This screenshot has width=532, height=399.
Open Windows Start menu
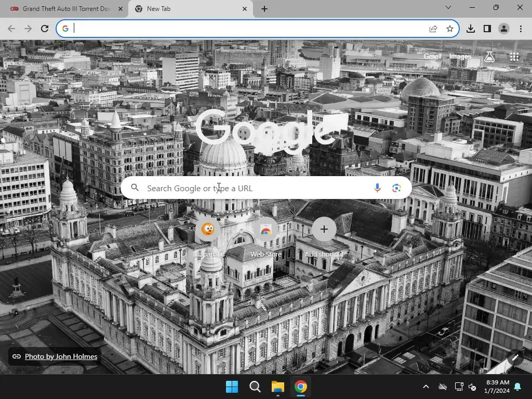(x=232, y=387)
